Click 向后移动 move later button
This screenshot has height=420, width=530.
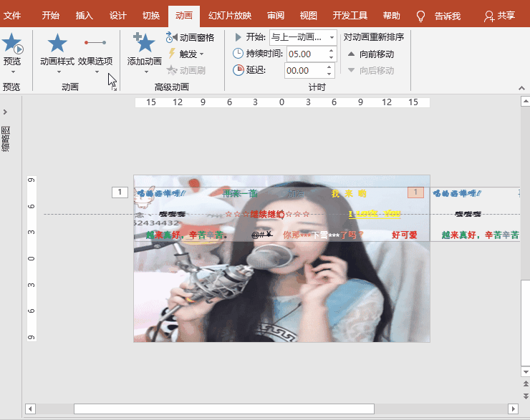(371, 70)
